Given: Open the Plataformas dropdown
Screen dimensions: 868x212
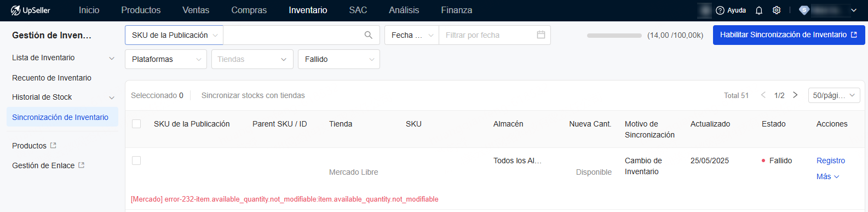Looking at the screenshot, I should coord(166,59).
